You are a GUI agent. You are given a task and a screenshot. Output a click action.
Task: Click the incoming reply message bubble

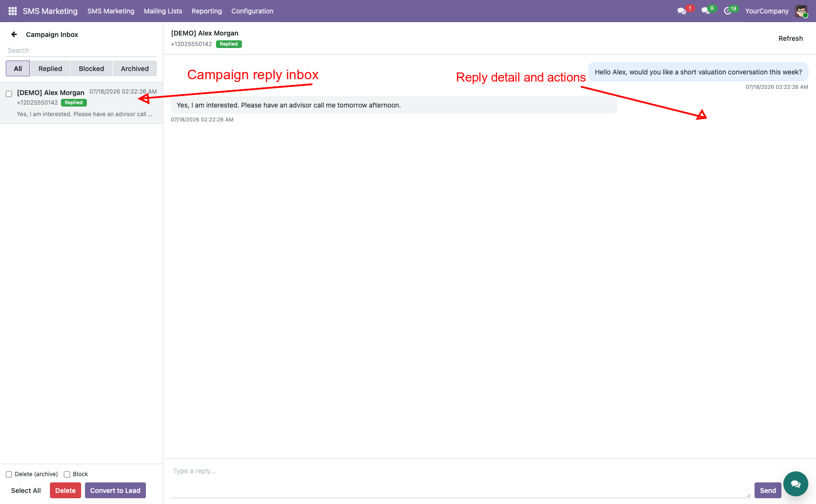click(x=394, y=105)
